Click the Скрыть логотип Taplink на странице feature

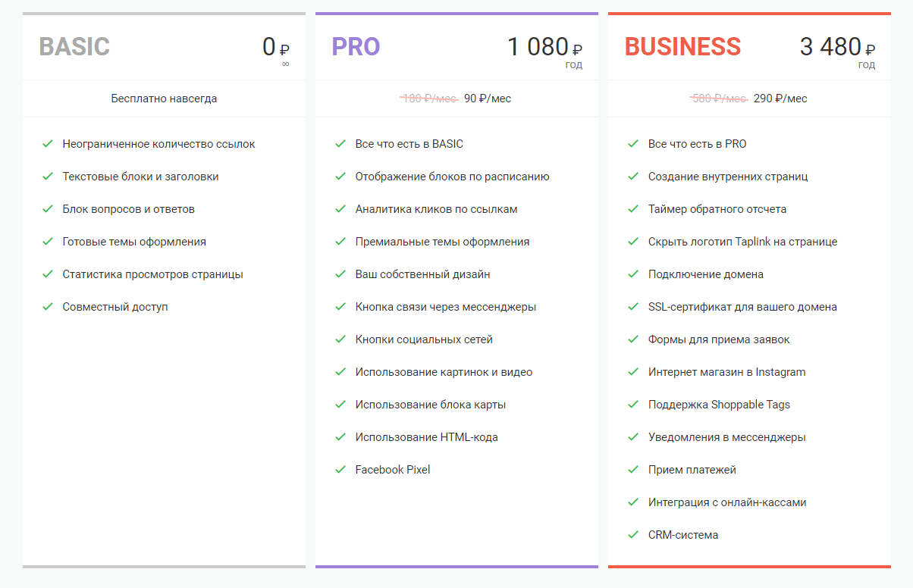pyautogui.click(x=742, y=241)
